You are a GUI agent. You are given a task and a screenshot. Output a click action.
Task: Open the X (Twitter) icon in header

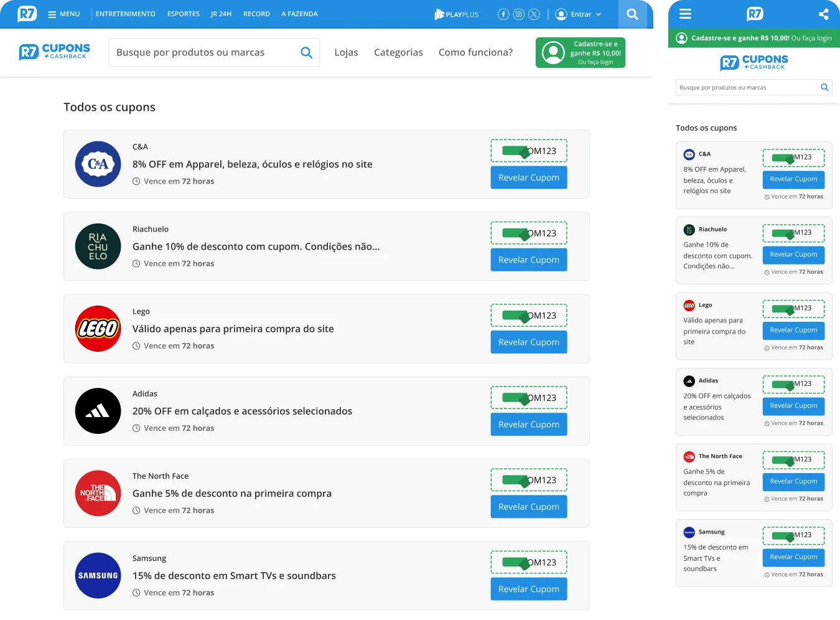534,14
